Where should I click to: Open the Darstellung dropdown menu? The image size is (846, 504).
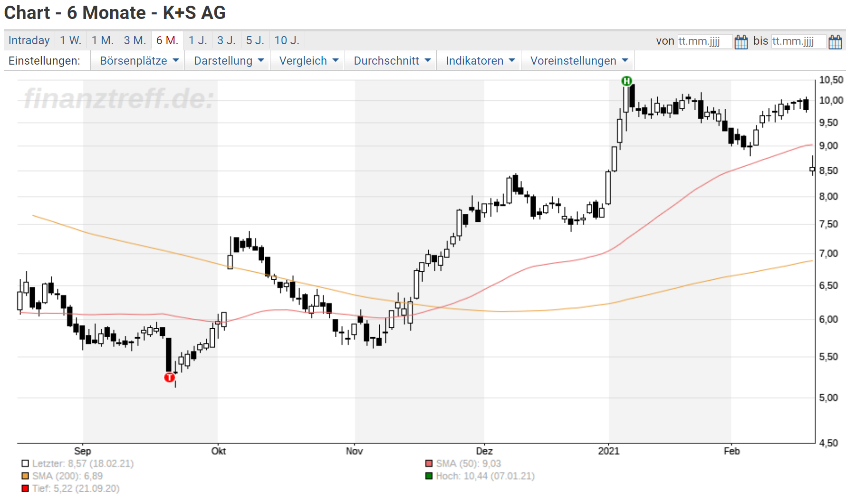(228, 61)
